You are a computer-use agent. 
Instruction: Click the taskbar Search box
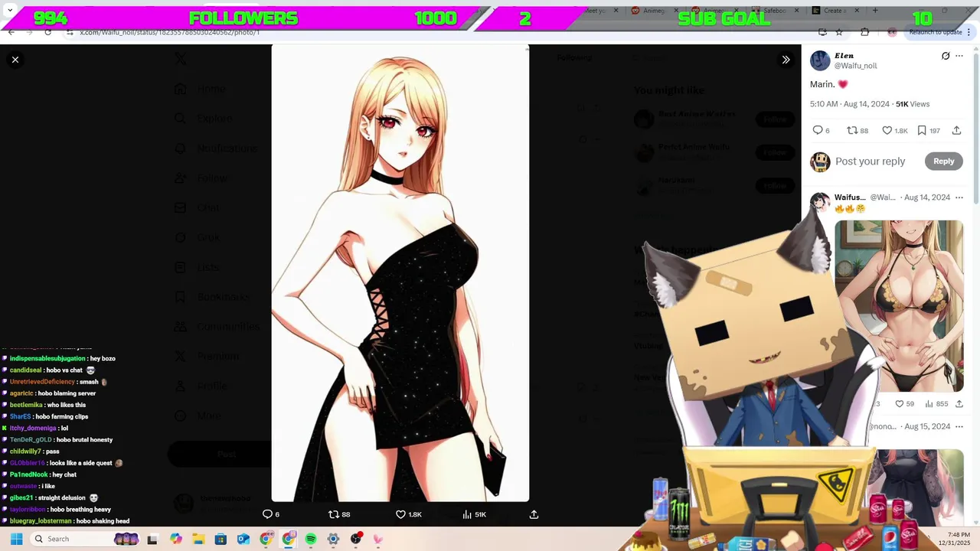86,539
